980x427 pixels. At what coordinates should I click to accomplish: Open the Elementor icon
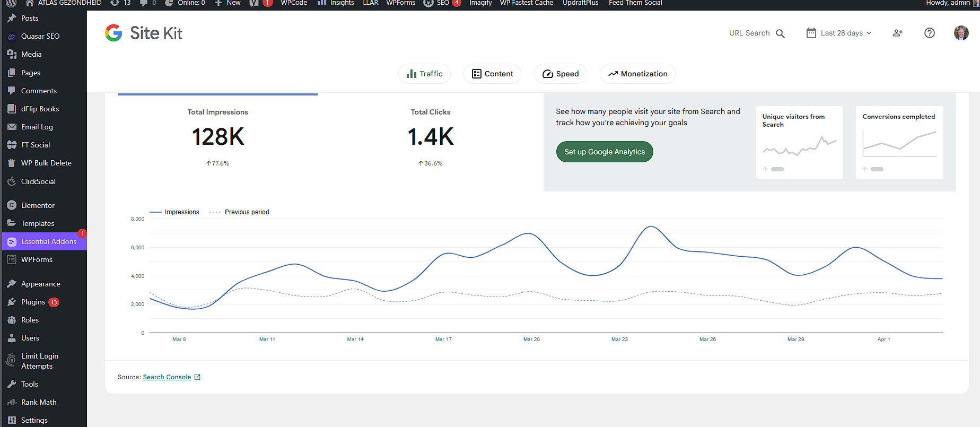12,205
